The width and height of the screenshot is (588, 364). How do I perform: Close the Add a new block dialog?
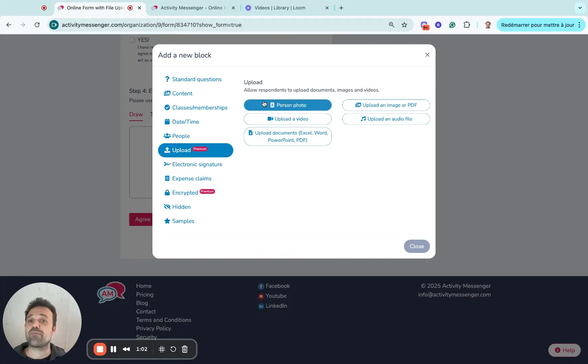pos(427,55)
